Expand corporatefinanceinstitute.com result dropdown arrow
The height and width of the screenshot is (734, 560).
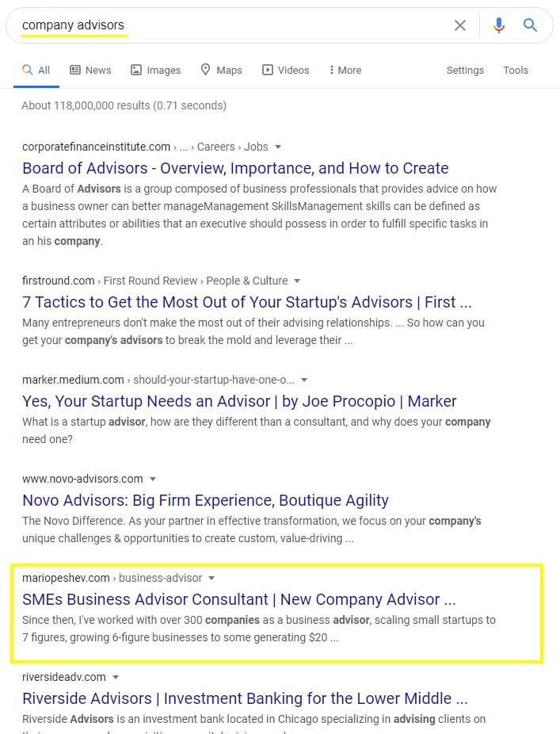click(x=278, y=147)
